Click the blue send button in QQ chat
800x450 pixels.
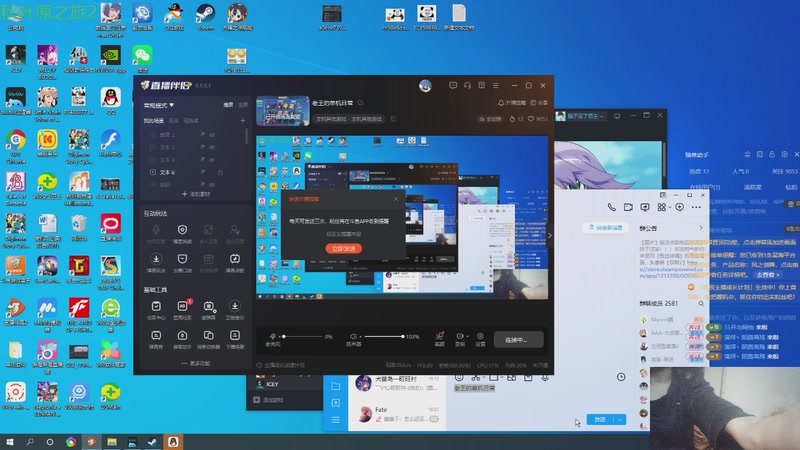600,419
